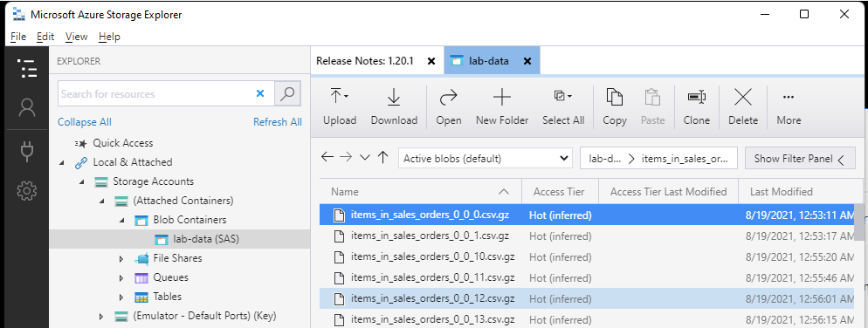This screenshot has height=328, width=868.
Task: Click the Upload toolbar button
Action: pyautogui.click(x=340, y=106)
